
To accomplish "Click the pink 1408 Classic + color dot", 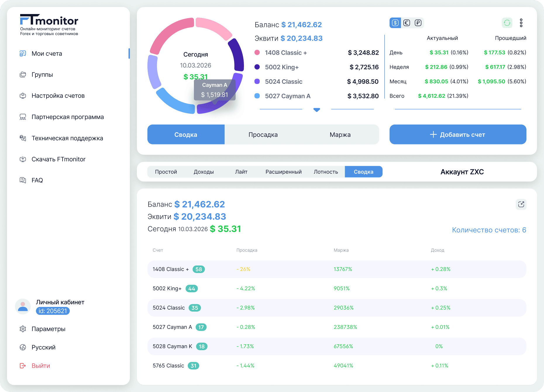I will coord(257,53).
